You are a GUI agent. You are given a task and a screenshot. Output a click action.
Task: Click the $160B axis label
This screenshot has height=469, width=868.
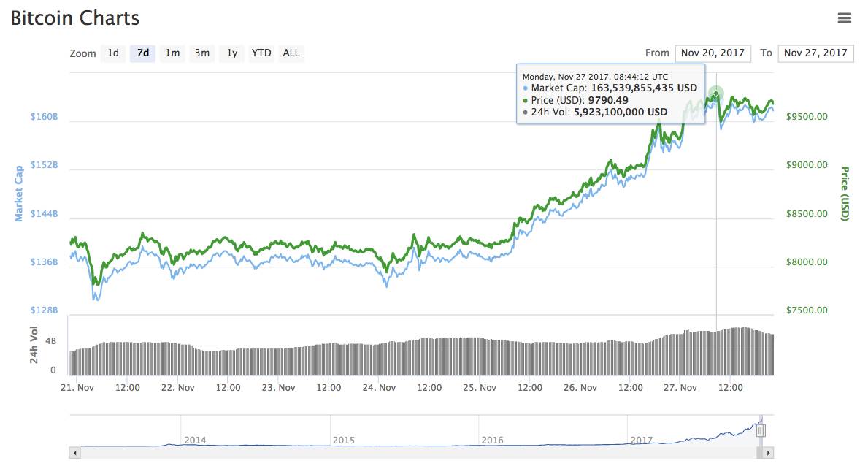point(45,117)
